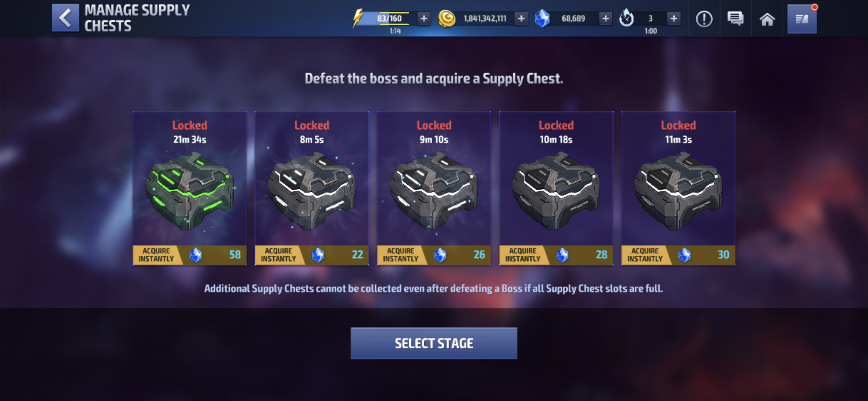This screenshot has width=868, height=401.
Task: Click the gold coin icon
Action: click(x=446, y=19)
